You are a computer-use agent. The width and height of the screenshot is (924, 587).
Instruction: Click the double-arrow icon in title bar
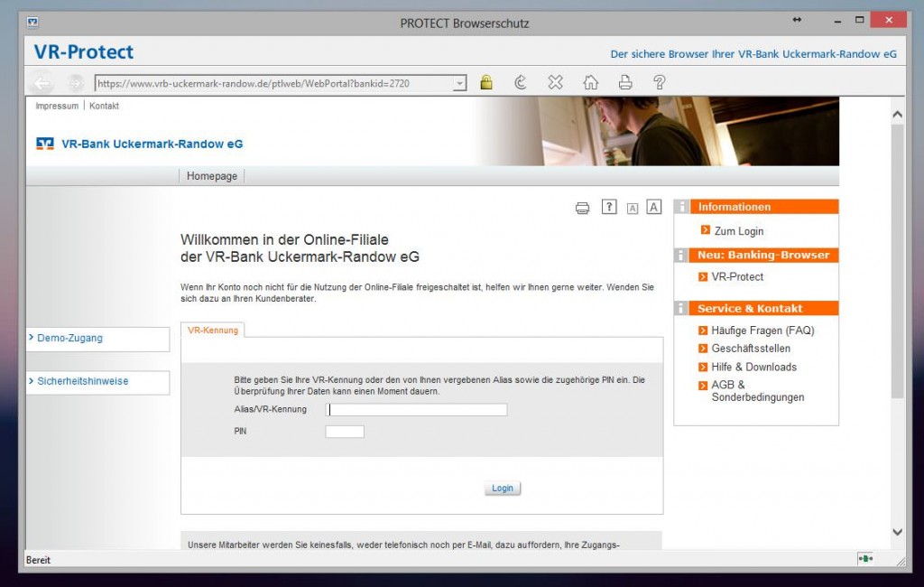click(797, 20)
